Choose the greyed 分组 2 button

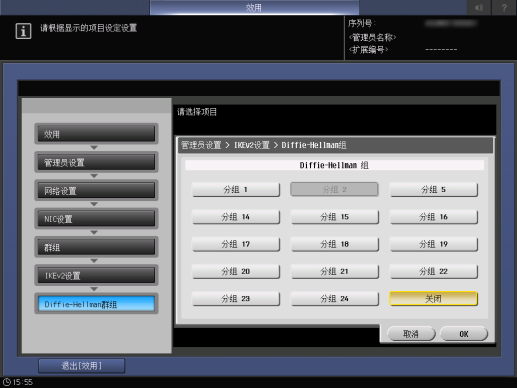(x=334, y=189)
